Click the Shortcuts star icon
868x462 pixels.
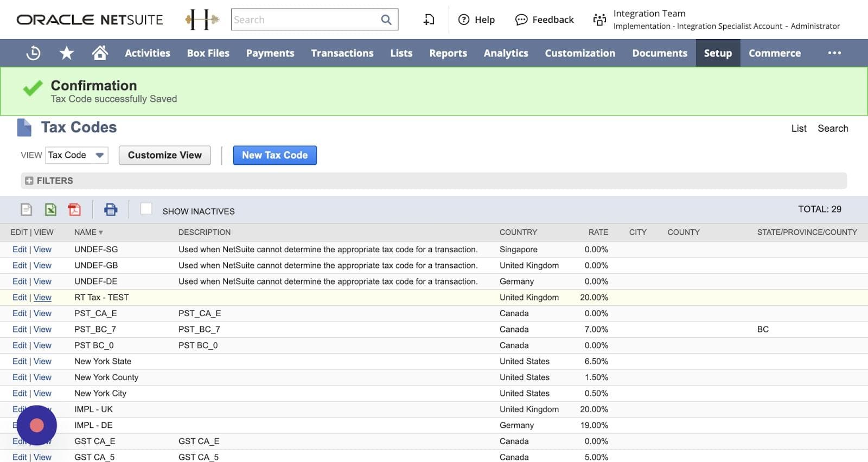[x=66, y=53]
